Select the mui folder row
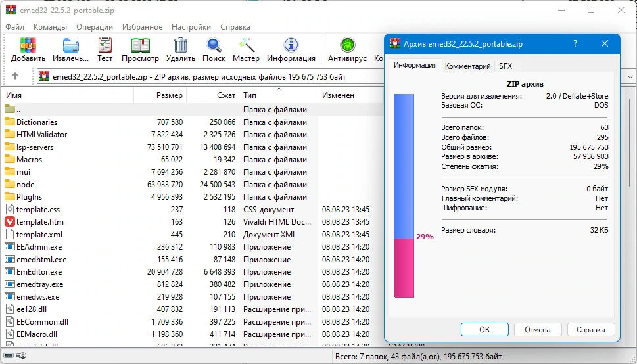The width and height of the screenshot is (637, 364). tap(192, 172)
